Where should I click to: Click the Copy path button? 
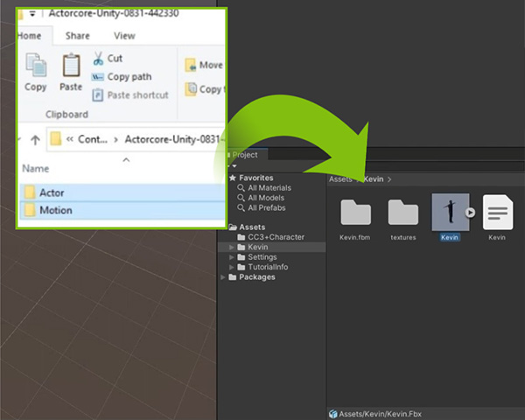coord(128,77)
